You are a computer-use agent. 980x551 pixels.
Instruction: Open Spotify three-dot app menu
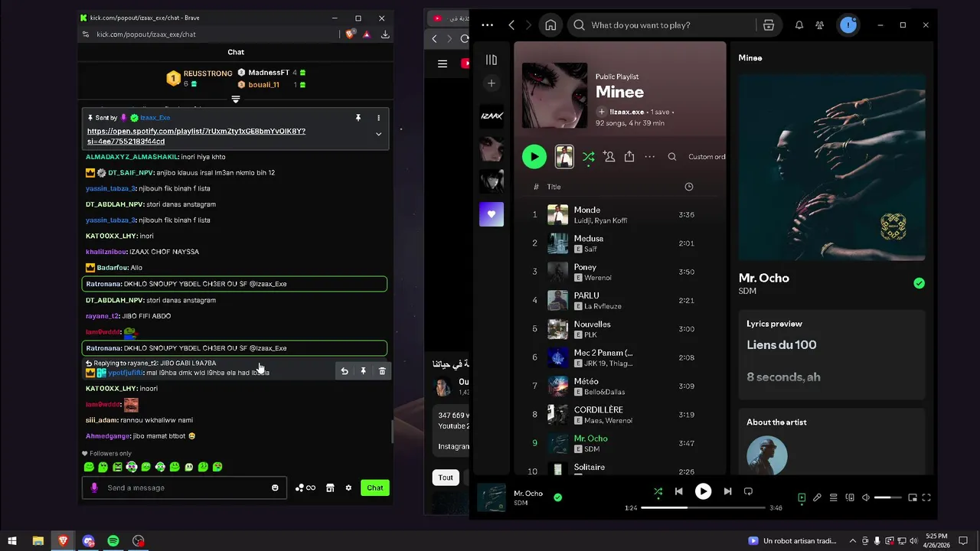[488, 25]
